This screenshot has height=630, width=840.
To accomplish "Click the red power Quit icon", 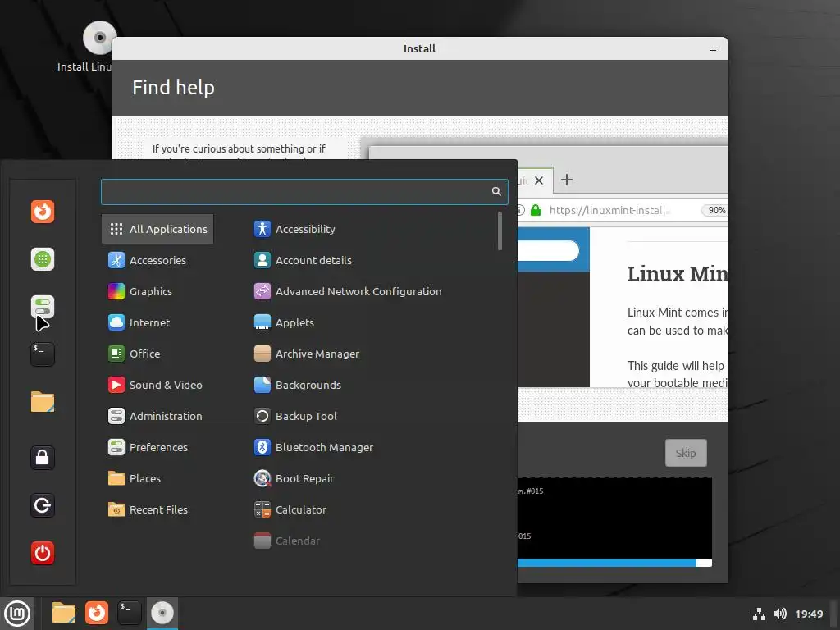I will click(x=43, y=553).
